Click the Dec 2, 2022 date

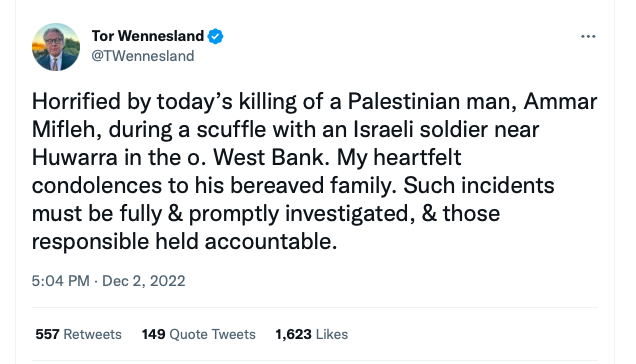click(144, 281)
